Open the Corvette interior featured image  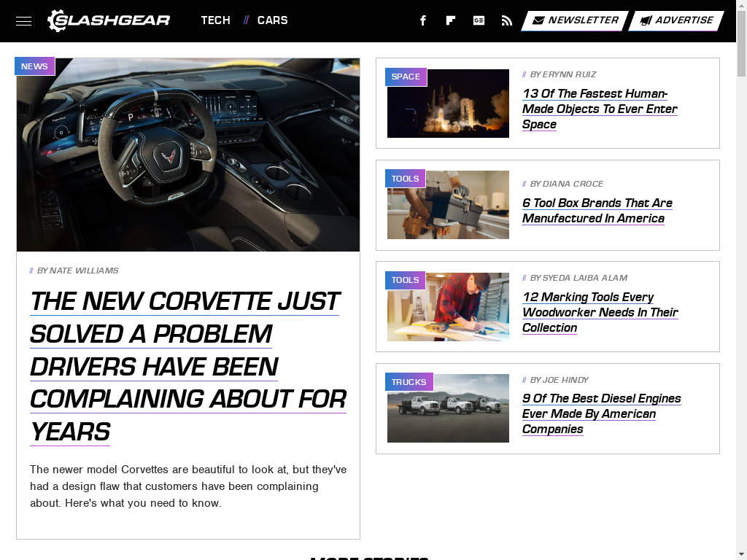pos(188,155)
